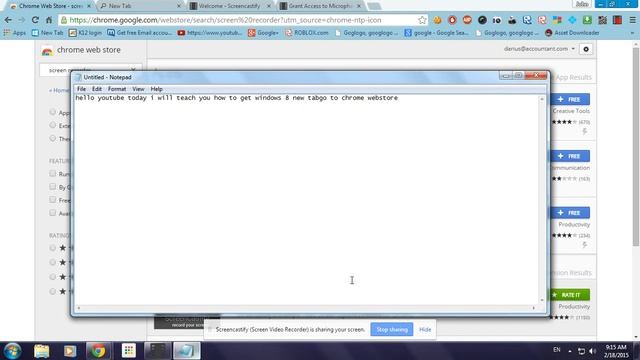The image size is (640, 360).
Task: Open Notepad's Edit menu
Action: [97, 89]
